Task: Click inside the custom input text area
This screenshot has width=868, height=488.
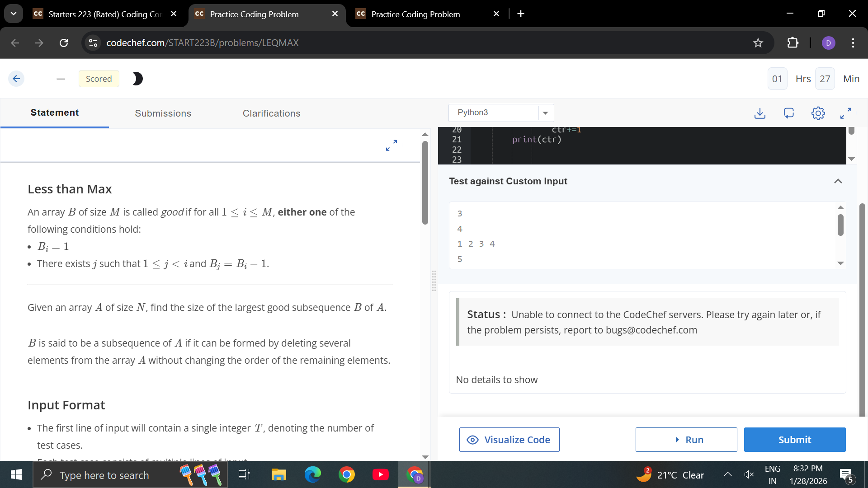Action: click(x=642, y=235)
